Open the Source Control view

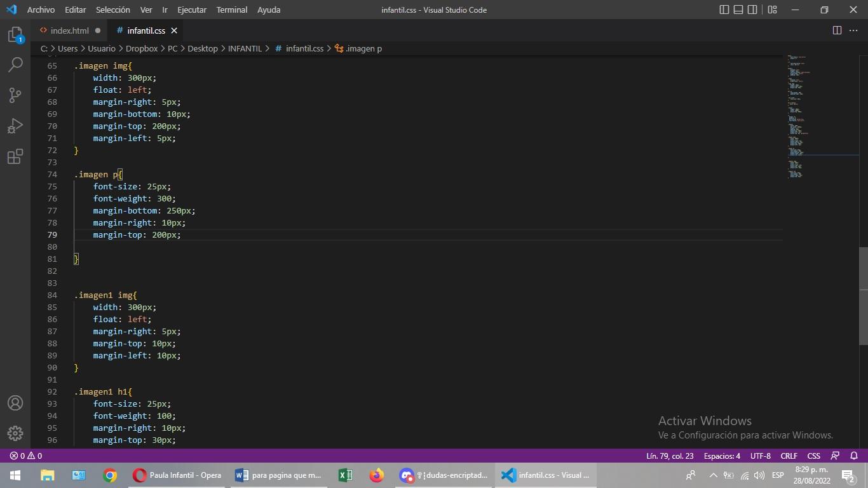tap(15, 95)
